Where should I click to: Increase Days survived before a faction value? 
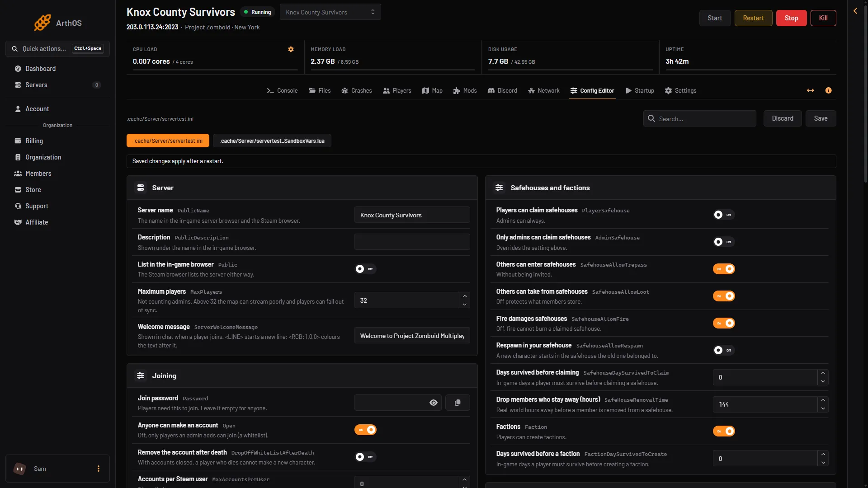coord(823,454)
